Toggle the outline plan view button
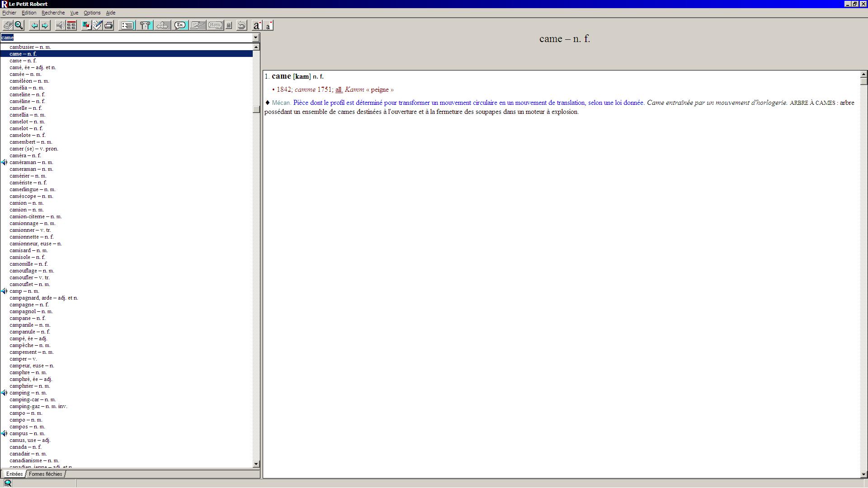This screenshot has height=488, width=868. click(x=127, y=25)
